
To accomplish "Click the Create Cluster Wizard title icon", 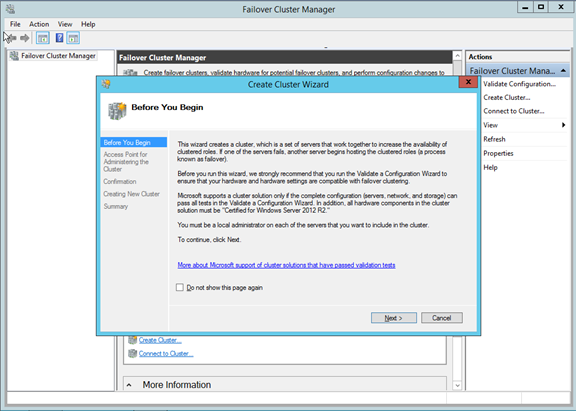I will [x=106, y=84].
